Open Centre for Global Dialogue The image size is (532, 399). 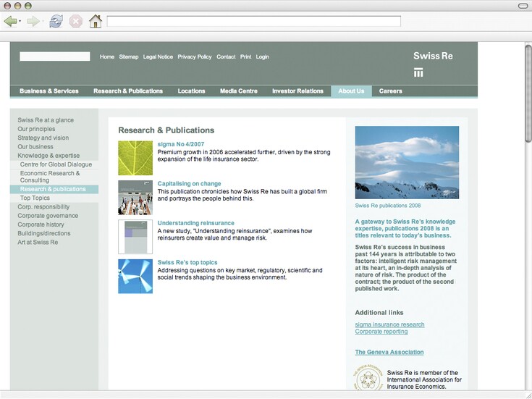tap(56, 164)
